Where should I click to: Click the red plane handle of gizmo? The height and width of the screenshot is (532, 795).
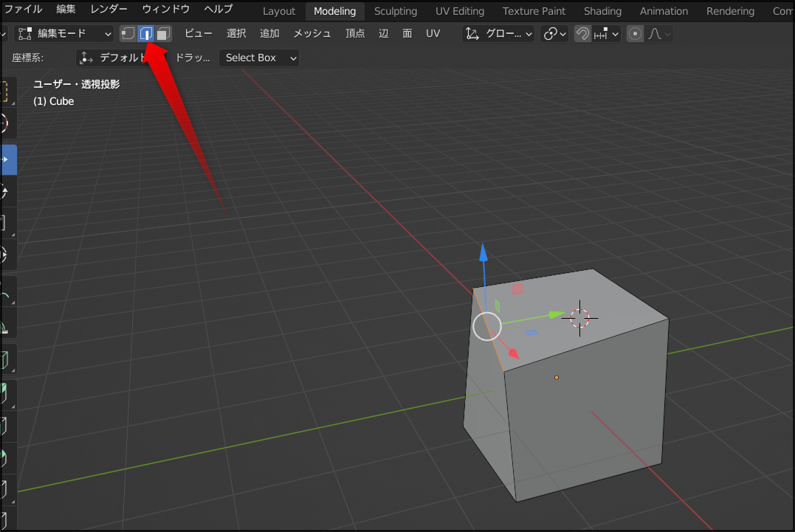coord(517,289)
